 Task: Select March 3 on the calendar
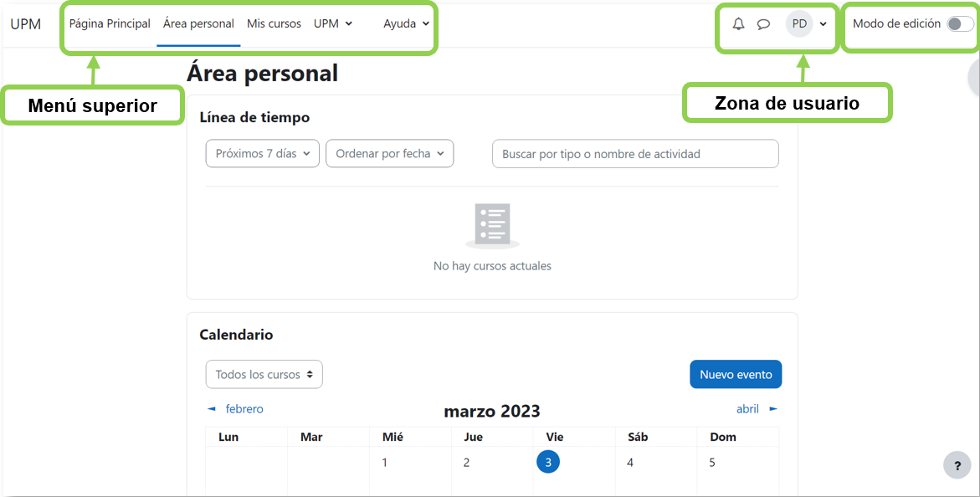click(548, 461)
